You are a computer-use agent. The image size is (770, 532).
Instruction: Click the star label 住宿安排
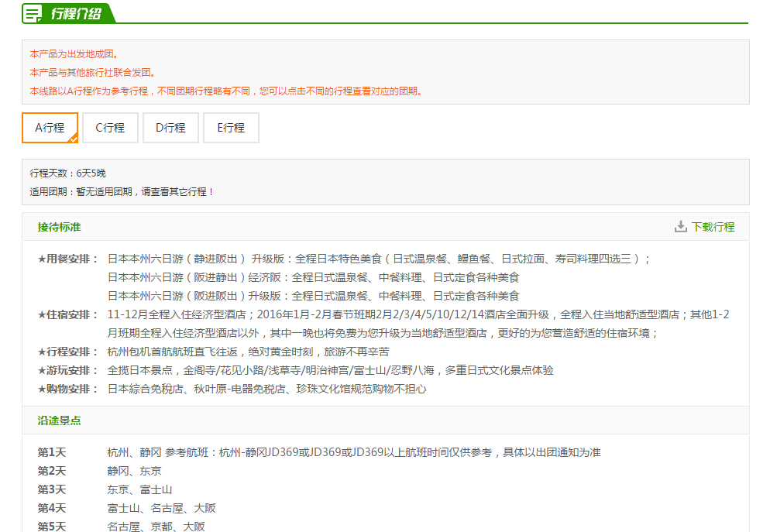point(68,314)
